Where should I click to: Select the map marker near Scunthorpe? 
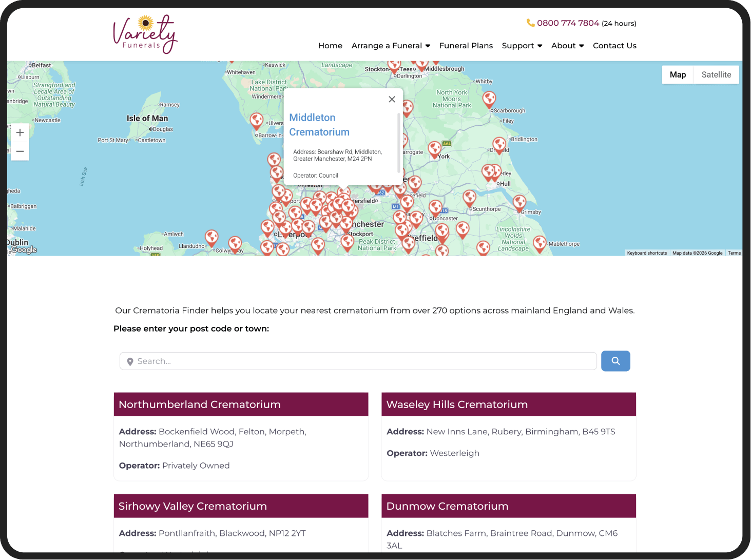pyautogui.click(x=469, y=198)
